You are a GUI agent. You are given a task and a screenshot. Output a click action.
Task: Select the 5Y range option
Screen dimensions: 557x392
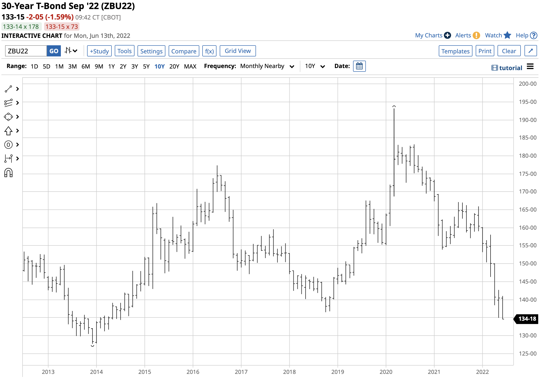pyautogui.click(x=146, y=66)
